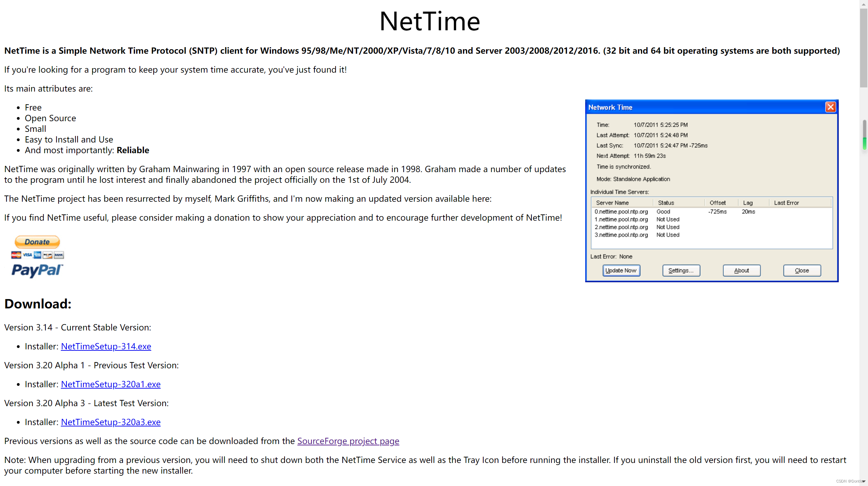Click the PayPal Donate button
The image size is (868, 486).
[x=37, y=242]
